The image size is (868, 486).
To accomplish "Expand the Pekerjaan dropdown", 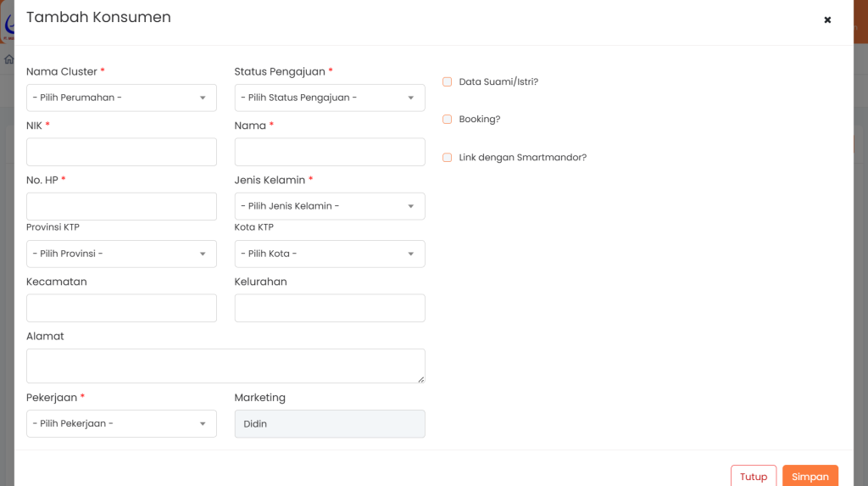I will [121, 423].
